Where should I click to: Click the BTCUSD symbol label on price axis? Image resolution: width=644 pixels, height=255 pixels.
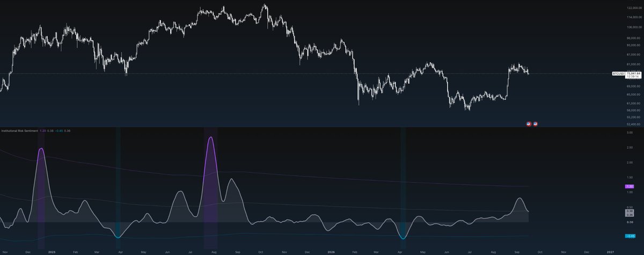[618, 73]
